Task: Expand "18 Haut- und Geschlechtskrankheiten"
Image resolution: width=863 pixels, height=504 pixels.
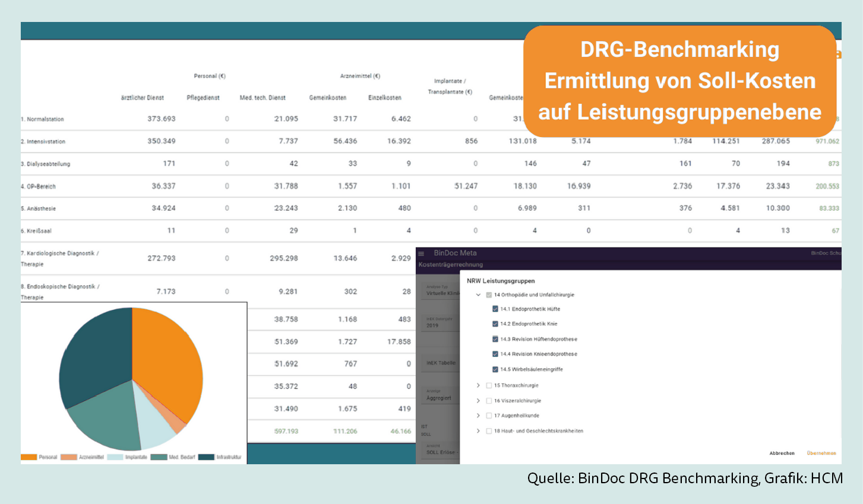Action: tap(477, 430)
